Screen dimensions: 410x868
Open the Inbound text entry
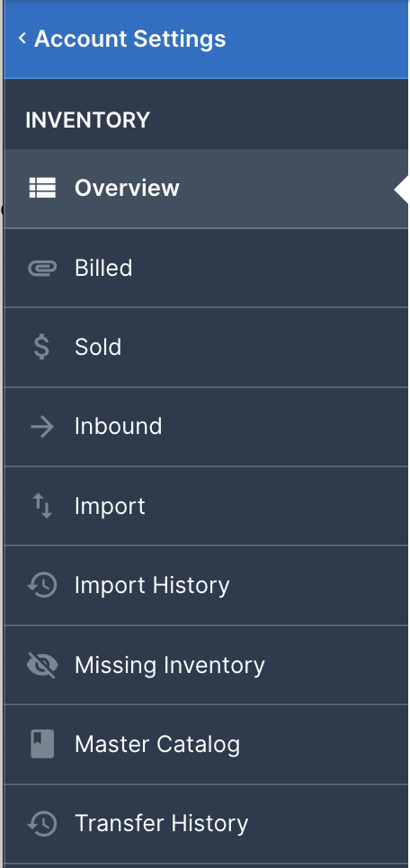point(118,426)
